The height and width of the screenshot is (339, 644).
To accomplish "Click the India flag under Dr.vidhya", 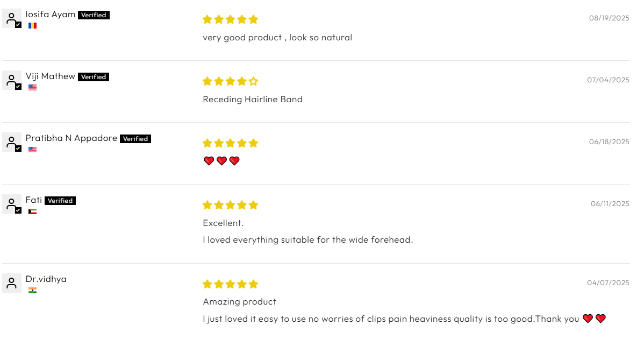I will pyautogui.click(x=32, y=291).
